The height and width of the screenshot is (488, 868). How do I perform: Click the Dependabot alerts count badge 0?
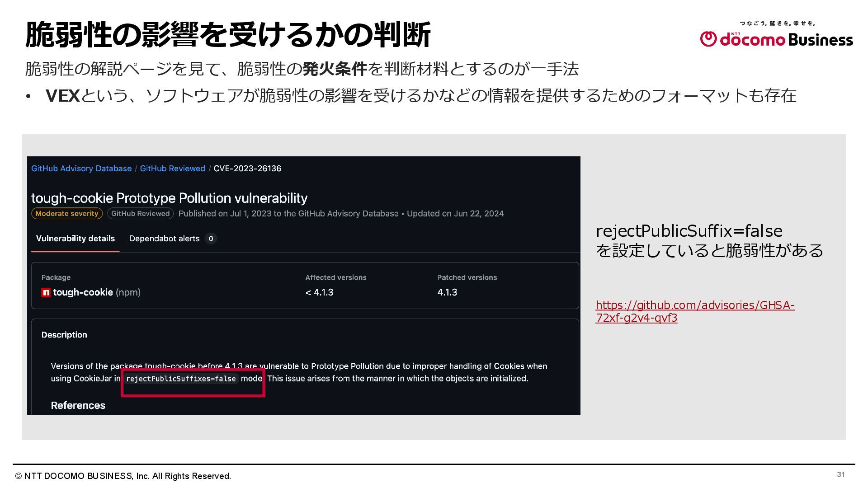(211, 239)
